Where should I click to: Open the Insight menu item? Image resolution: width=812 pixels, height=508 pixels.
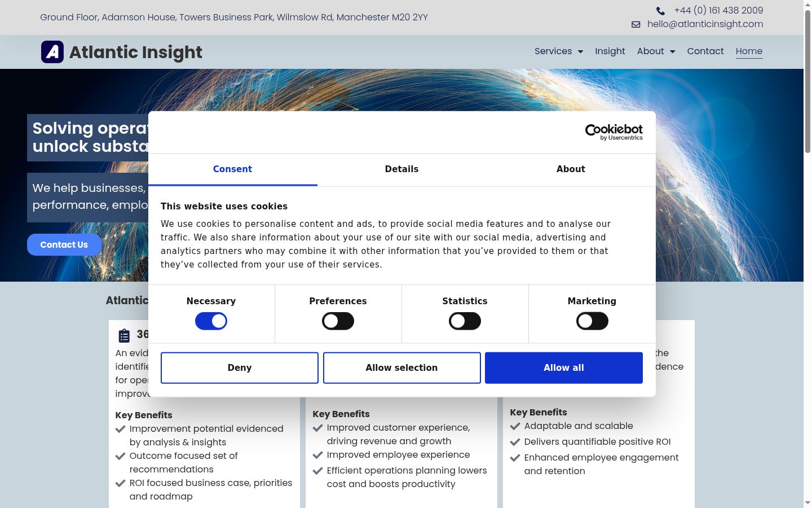pyautogui.click(x=610, y=51)
